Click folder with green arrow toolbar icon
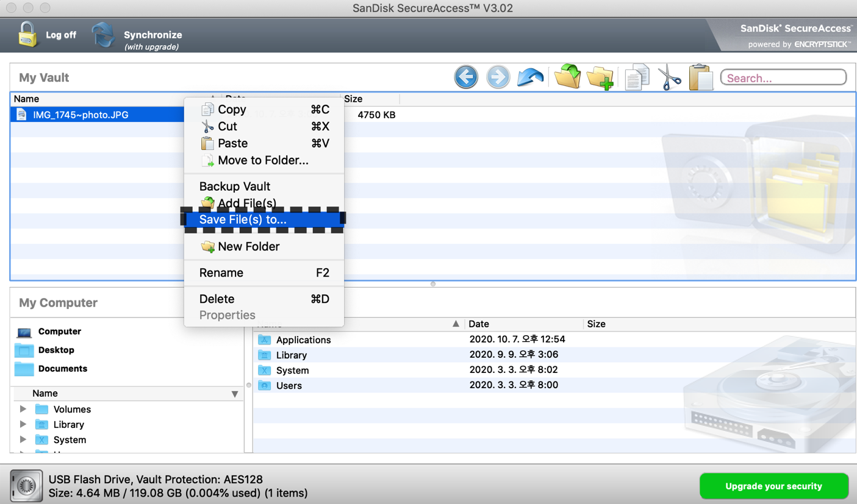Viewport: 857px width, 504px height. click(567, 77)
